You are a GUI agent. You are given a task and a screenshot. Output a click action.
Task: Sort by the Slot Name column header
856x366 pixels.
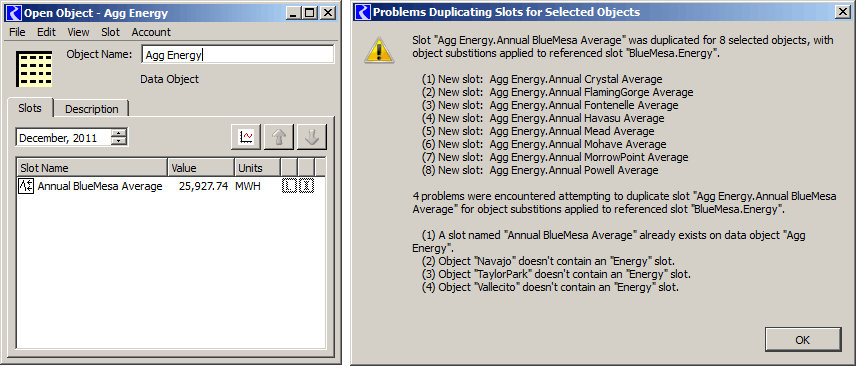92,168
